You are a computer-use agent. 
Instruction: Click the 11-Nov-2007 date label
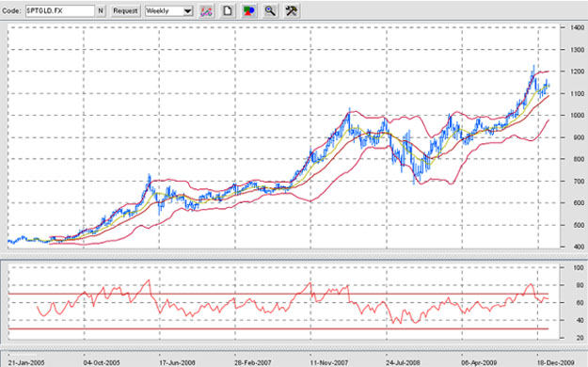point(329,363)
